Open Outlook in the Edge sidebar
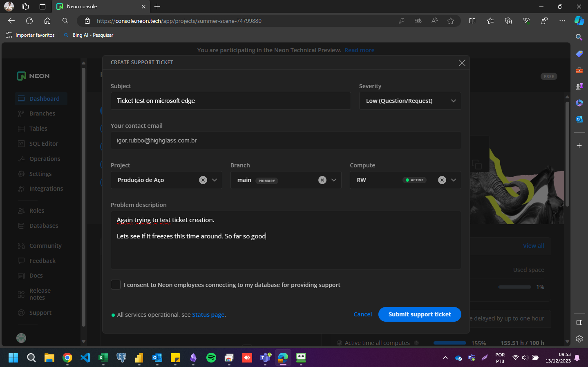588x367 pixels. (x=579, y=119)
